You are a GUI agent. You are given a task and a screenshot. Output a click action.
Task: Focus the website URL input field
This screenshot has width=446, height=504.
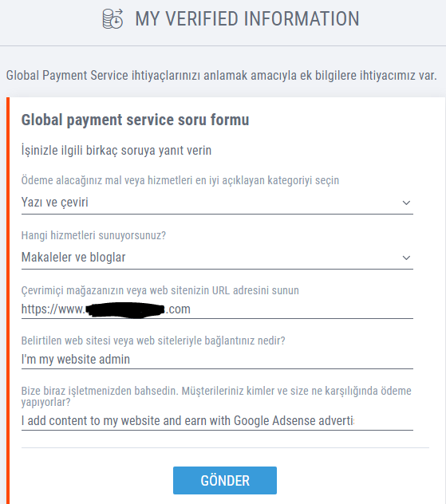[217, 309]
